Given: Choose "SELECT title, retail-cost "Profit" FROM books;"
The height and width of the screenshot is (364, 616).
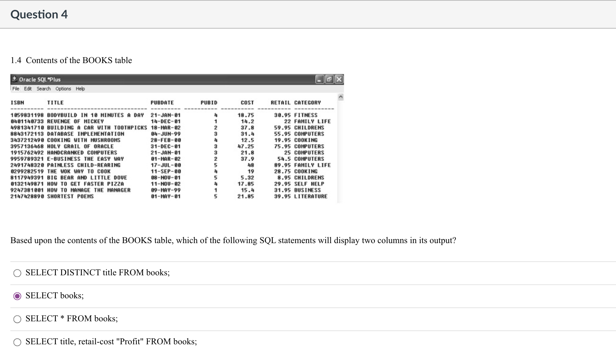Looking at the screenshot, I should click(17, 342).
